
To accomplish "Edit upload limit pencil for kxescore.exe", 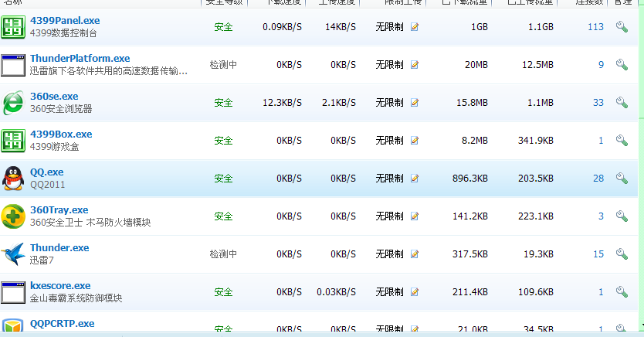I will (415, 292).
